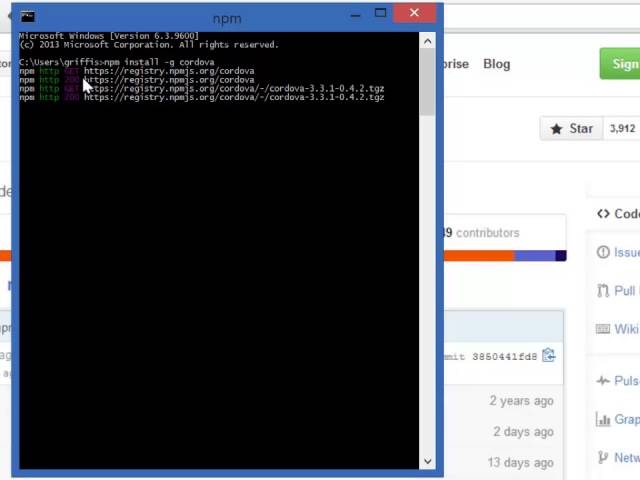The width and height of the screenshot is (640, 480).
Task: Open the Issues sidebar icon
Action: coord(603,252)
